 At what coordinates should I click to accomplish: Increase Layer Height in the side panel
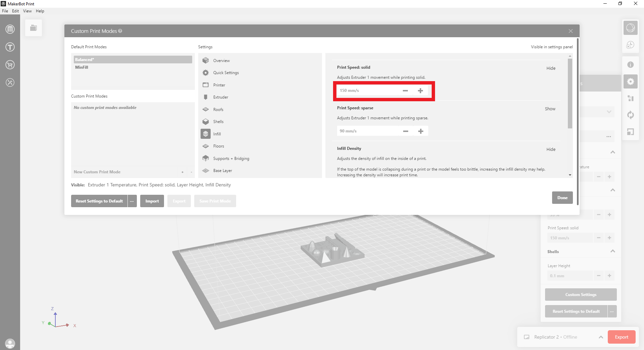[x=609, y=276]
